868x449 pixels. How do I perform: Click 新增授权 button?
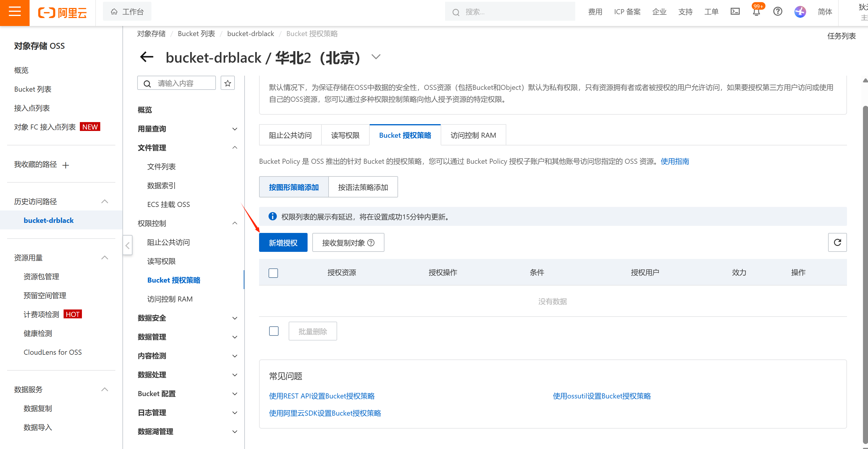[283, 242]
